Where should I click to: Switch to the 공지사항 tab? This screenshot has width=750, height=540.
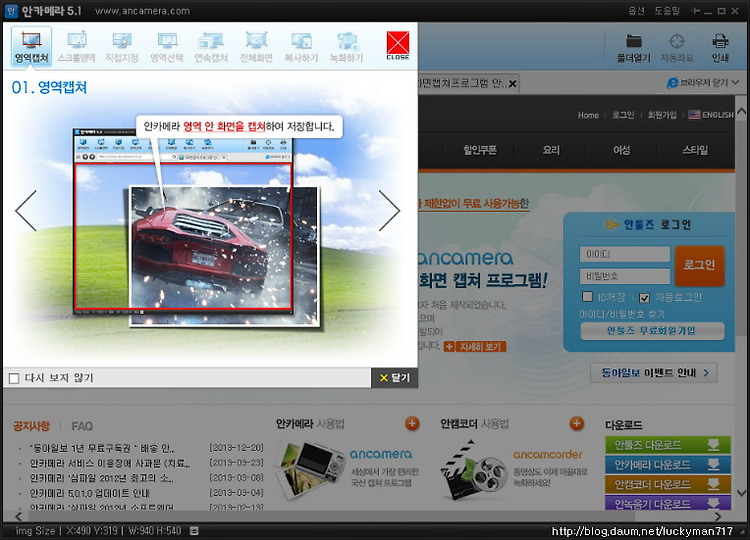32,426
